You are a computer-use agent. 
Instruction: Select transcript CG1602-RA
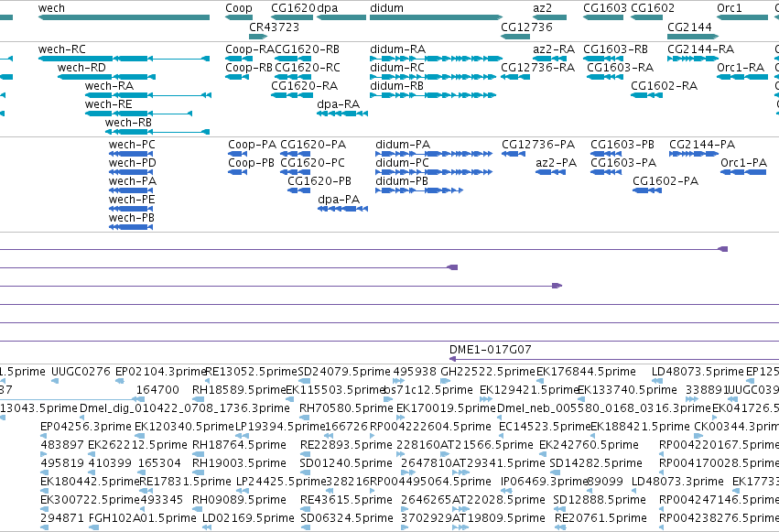click(x=646, y=95)
